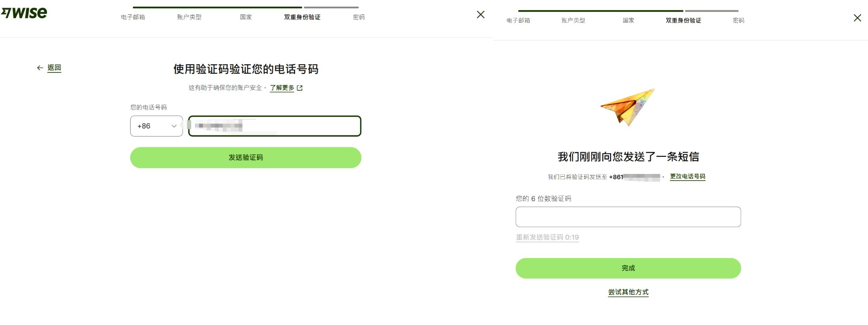Expand the phone prefix selection list
868x325 pixels.
[156, 126]
